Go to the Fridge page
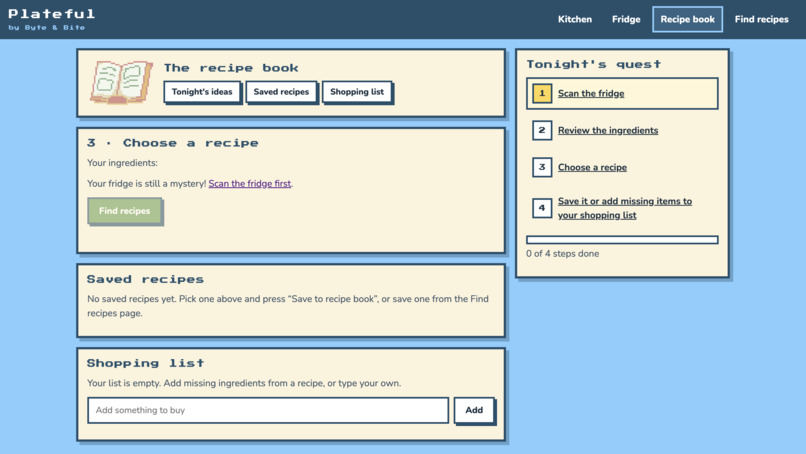 coord(626,19)
